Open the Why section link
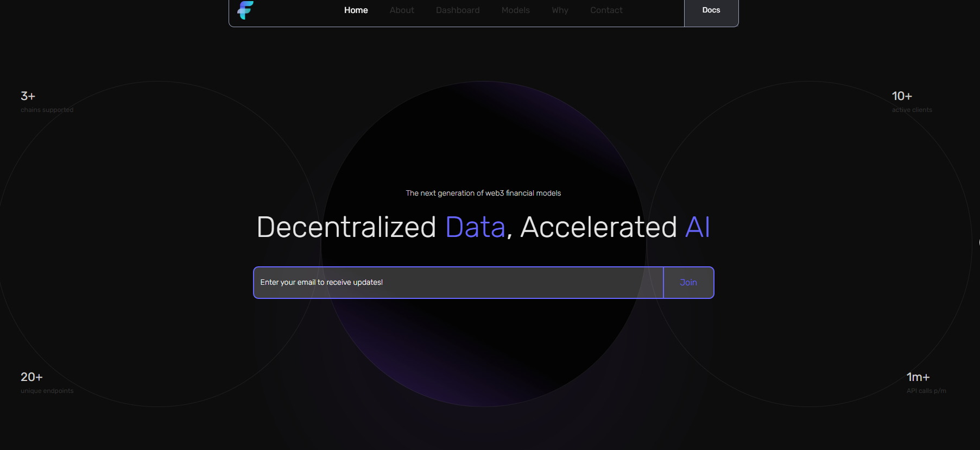This screenshot has height=450, width=980. pos(560,10)
